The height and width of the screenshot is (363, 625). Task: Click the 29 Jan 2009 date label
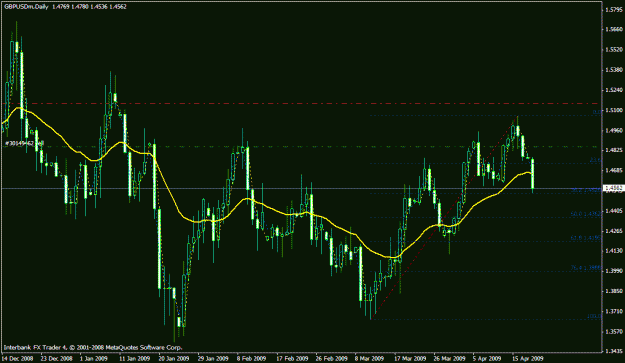tap(214, 358)
